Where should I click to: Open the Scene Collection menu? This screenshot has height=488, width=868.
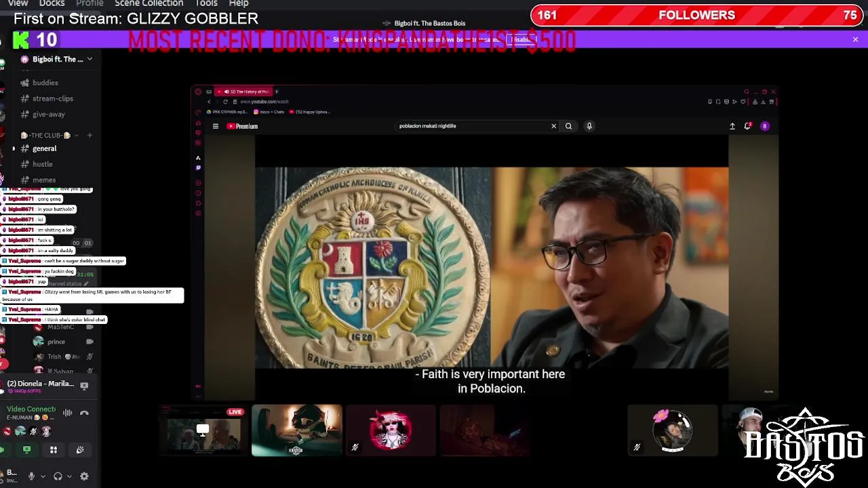[149, 3]
